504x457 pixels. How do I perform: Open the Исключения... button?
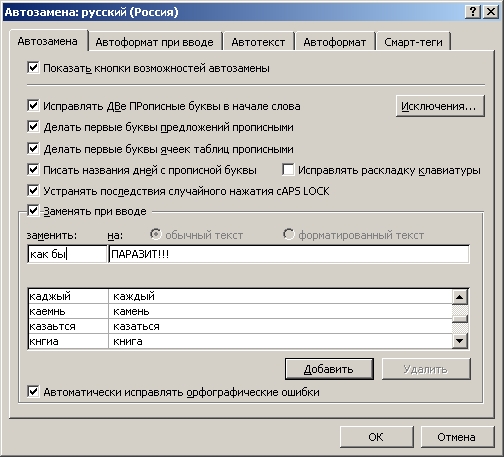pyautogui.click(x=440, y=106)
